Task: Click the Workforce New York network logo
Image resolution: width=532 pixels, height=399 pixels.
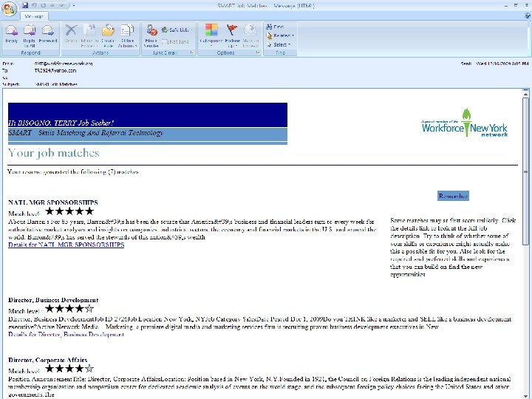Action: point(465,123)
